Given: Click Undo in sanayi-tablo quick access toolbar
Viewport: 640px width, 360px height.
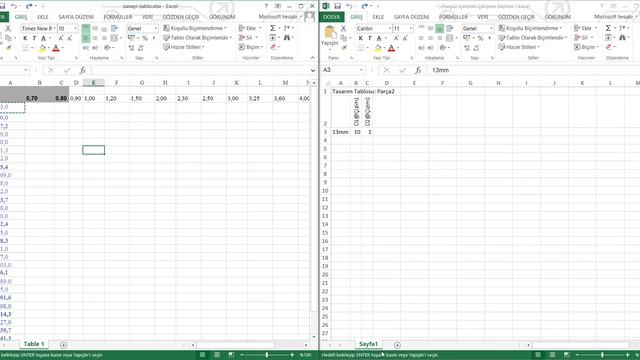Looking at the screenshot, I should point(14,6).
